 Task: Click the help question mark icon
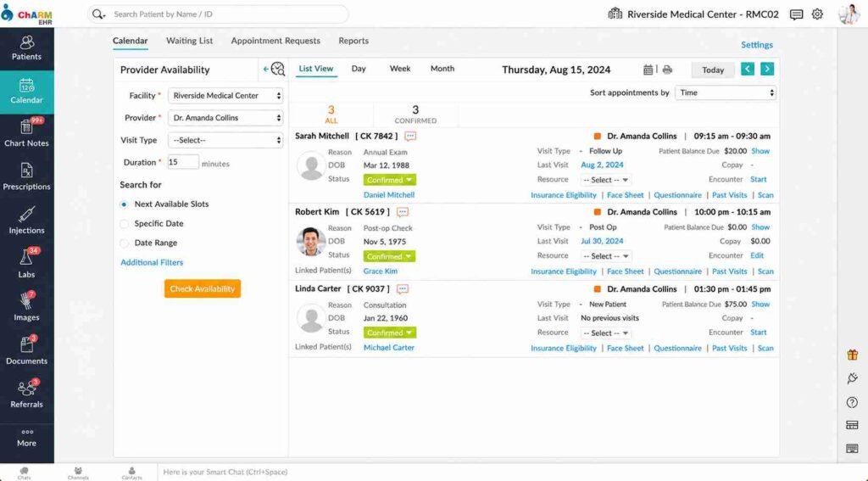(x=852, y=403)
